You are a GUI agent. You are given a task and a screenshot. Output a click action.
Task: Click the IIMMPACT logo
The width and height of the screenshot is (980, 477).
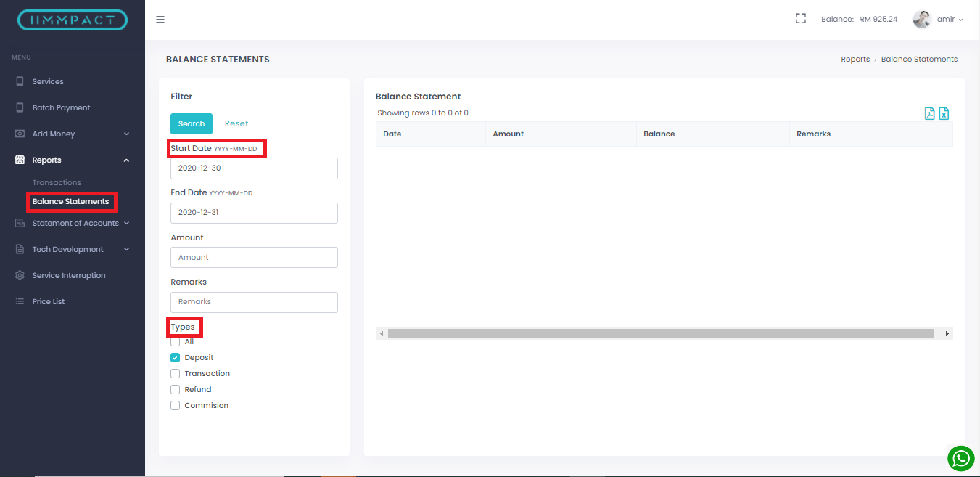click(72, 20)
